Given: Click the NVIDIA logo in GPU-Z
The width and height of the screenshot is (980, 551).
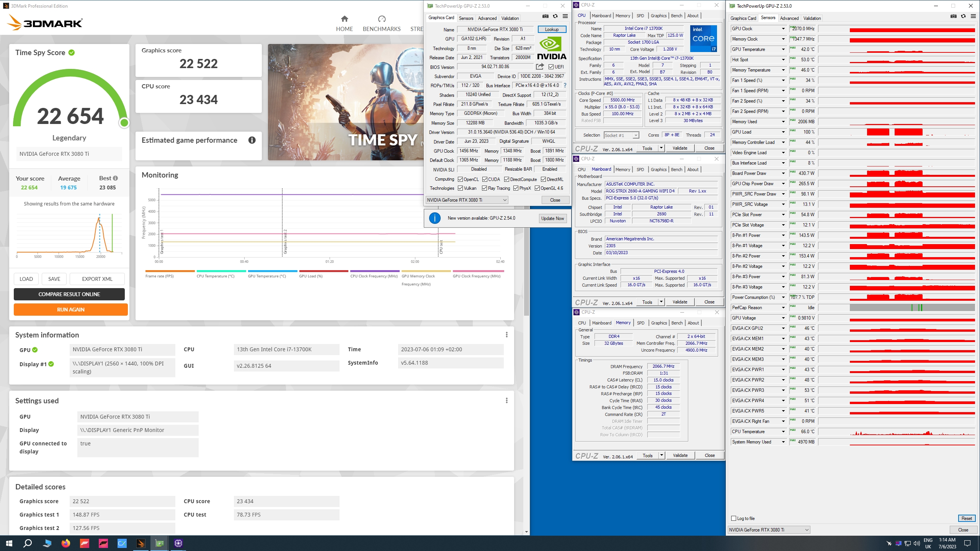Looking at the screenshot, I should pos(551,49).
